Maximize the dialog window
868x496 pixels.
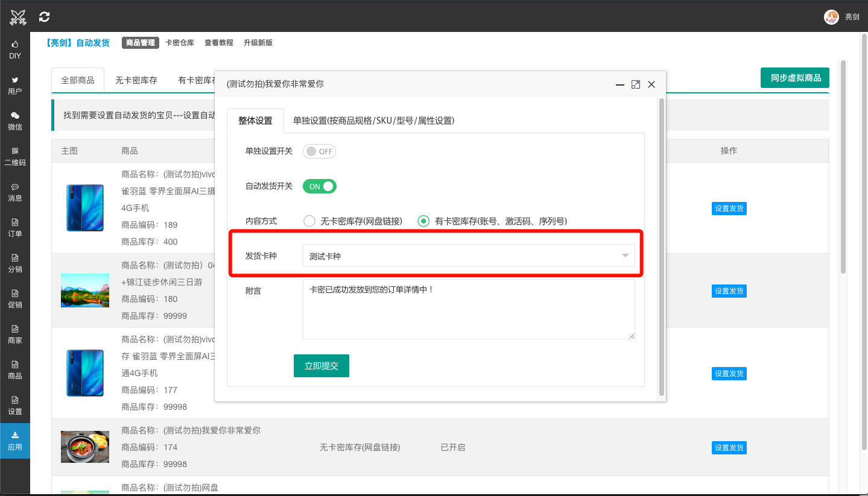tap(635, 84)
